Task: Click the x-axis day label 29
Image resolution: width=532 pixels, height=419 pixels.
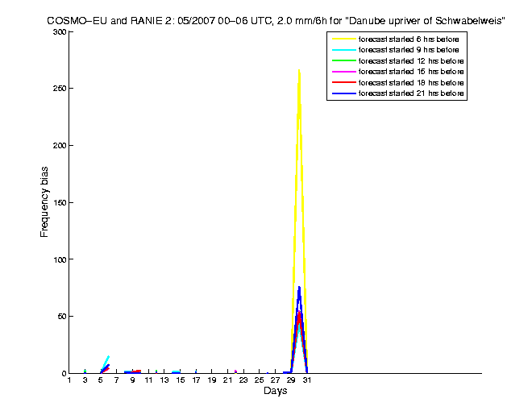Action: (291, 380)
